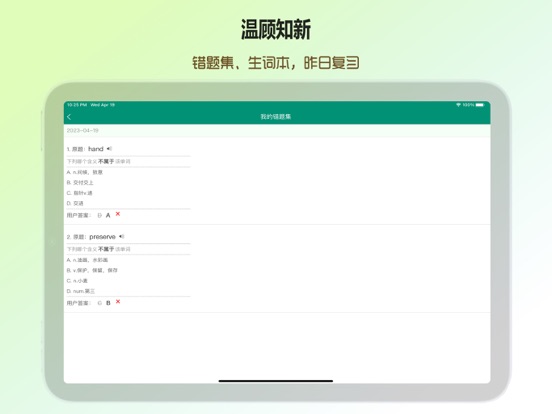The height and width of the screenshot is (414, 552).
Task: Choose option C "n." under preserve question
Action: click(x=77, y=281)
